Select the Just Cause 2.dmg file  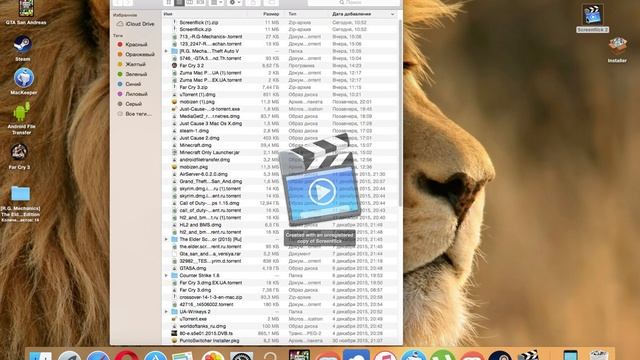[280, 138]
